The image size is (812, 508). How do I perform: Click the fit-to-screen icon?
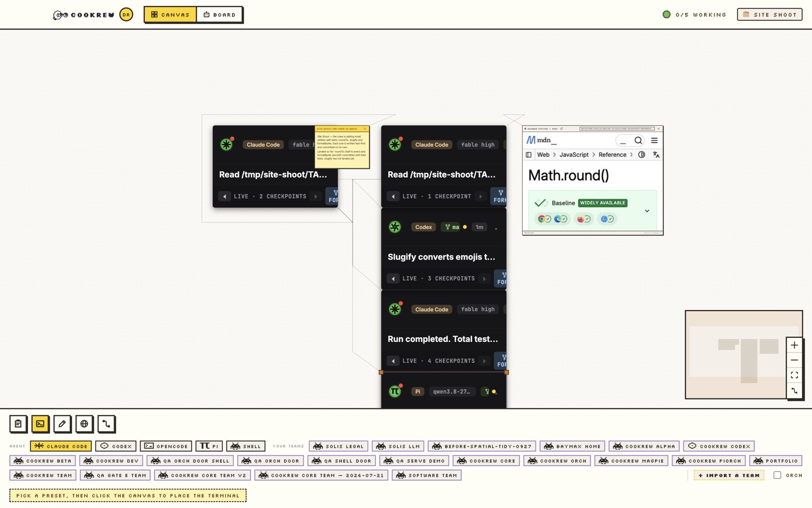pyautogui.click(x=794, y=375)
